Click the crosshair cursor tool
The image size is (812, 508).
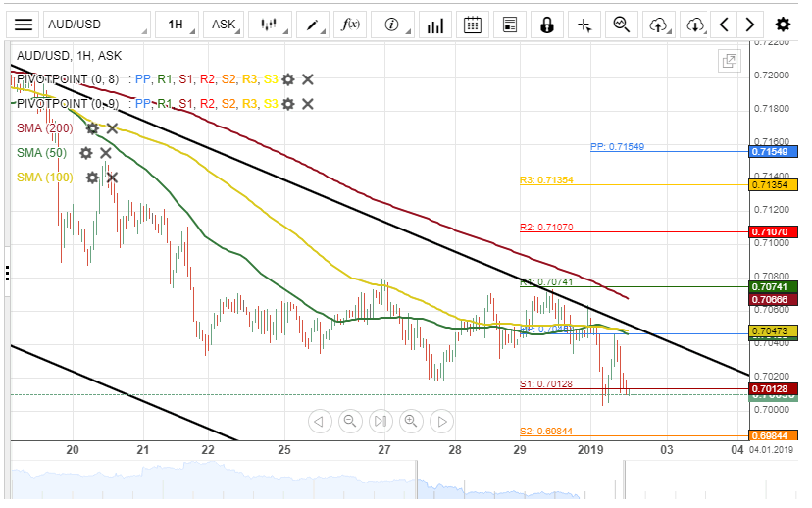click(584, 25)
